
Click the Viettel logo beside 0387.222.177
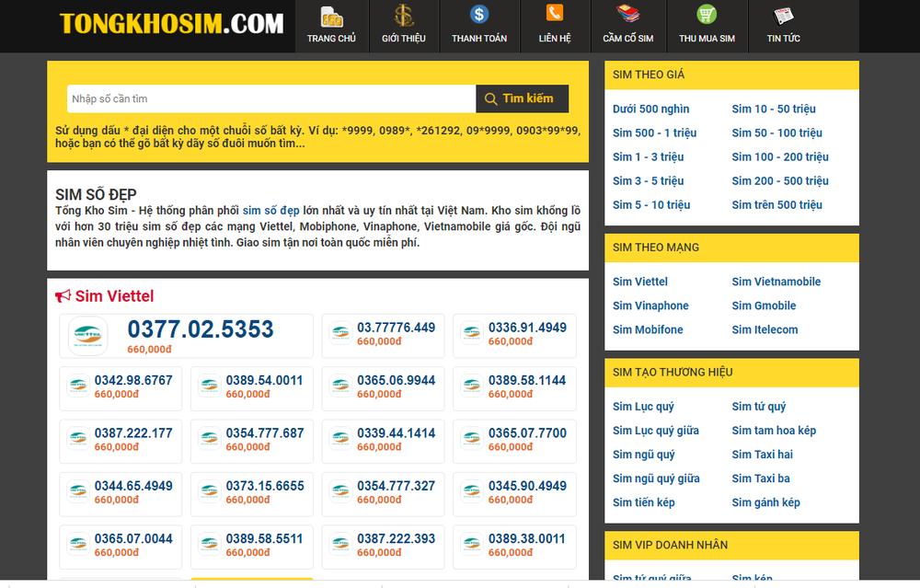pyautogui.click(x=78, y=439)
